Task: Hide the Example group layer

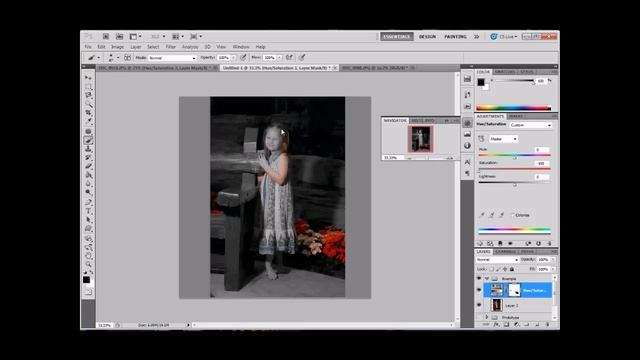Action: click(479, 278)
